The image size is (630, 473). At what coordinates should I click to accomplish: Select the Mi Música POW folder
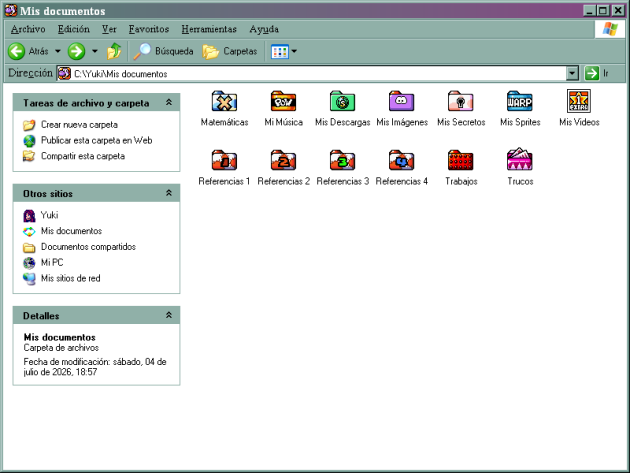click(283, 101)
